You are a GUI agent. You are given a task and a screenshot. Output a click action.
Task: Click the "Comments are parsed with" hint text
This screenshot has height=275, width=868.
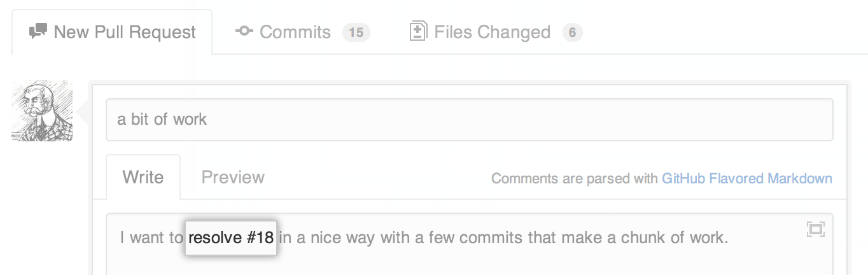point(574,178)
